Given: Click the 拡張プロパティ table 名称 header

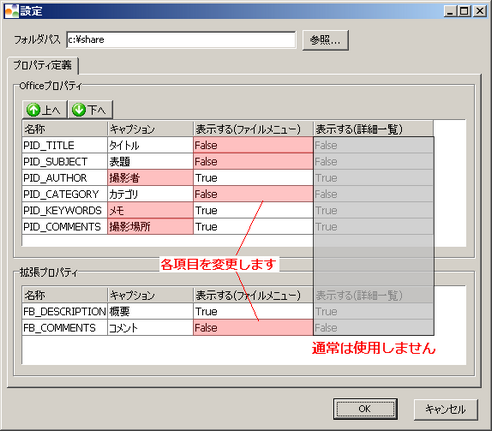Looking at the screenshot, I should pyautogui.click(x=65, y=295).
